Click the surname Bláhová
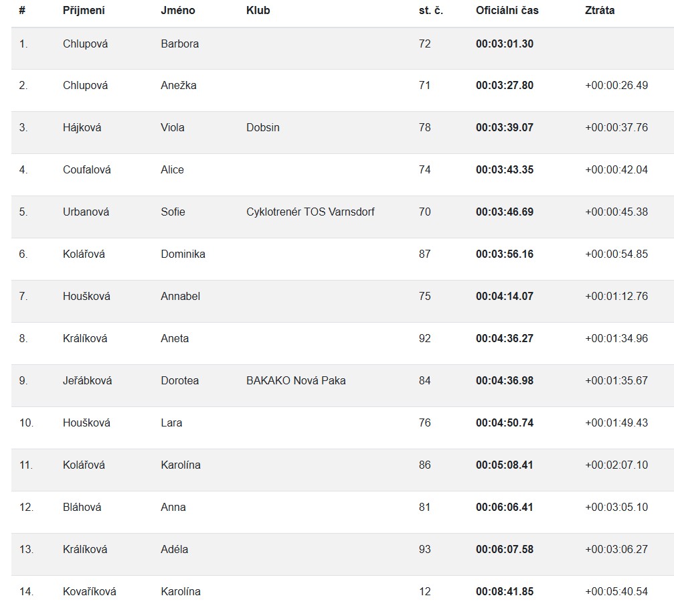This screenshot has width=674, height=616. (x=82, y=508)
